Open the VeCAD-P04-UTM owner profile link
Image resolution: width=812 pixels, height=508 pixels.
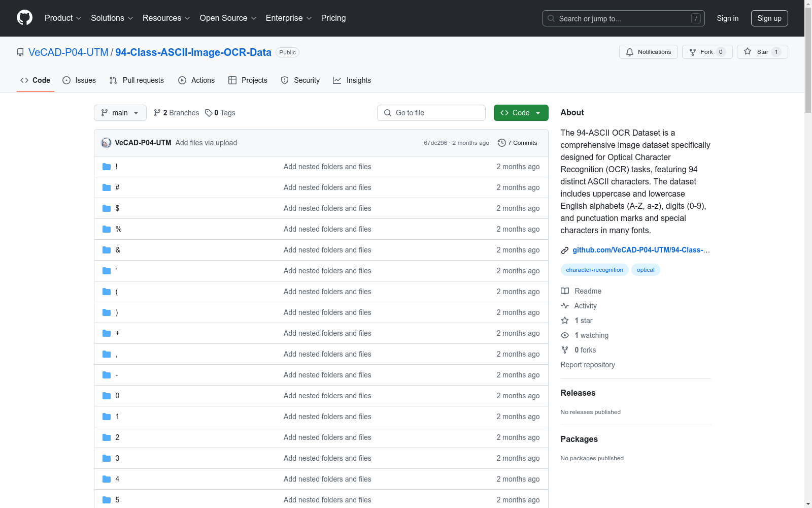tap(69, 52)
